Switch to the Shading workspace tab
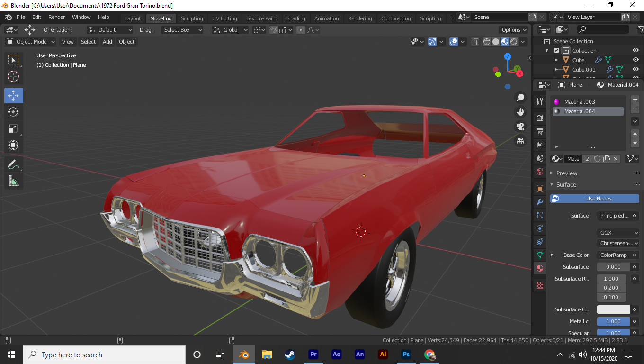Screen dimensions: 644x364 tap(295, 18)
